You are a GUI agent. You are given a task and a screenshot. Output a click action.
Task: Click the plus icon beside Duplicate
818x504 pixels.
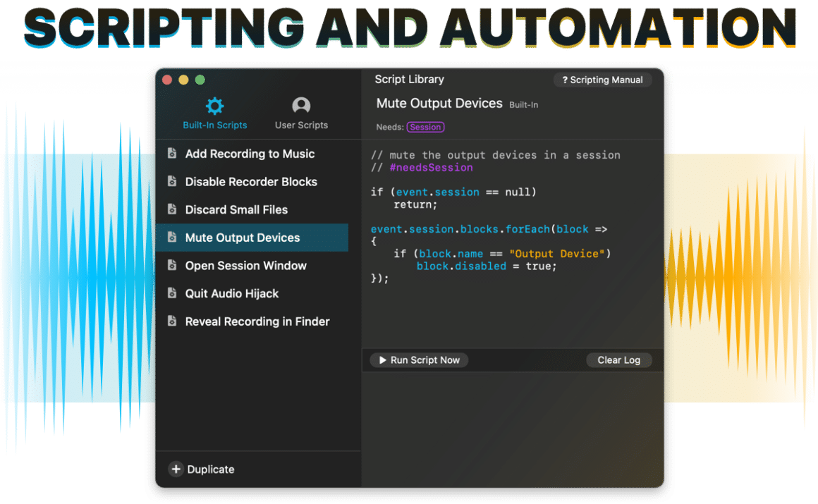[x=176, y=469]
